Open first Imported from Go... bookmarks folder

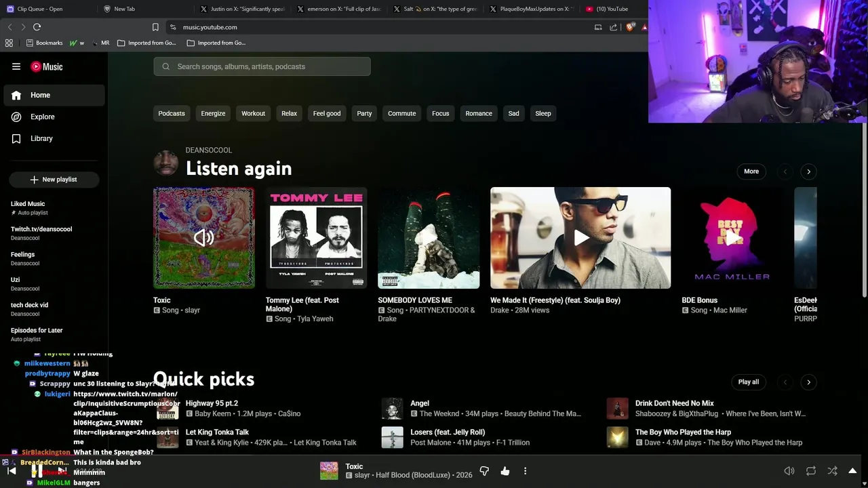(146, 43)
